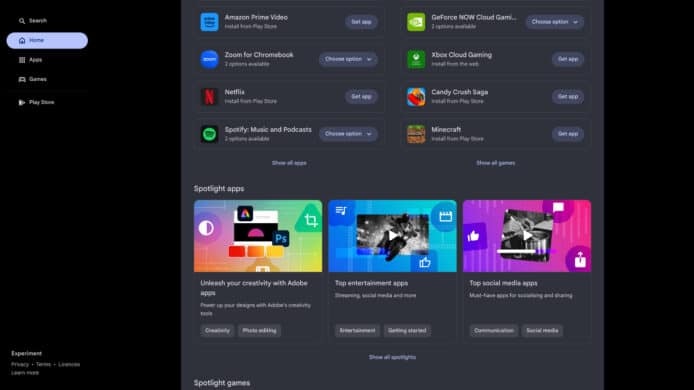Click the Top entertainment apps title

tap(371, 283)
